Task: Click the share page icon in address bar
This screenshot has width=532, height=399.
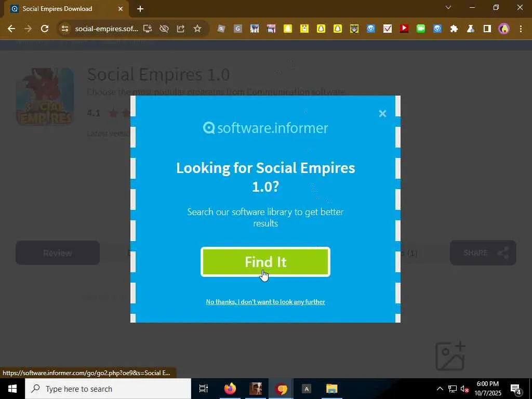Action: pyautogui.click(x=181, y=29)
